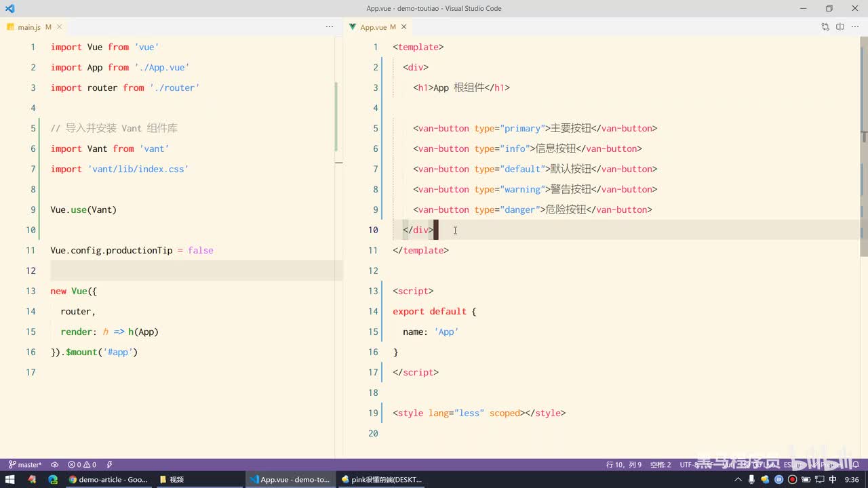Open Microsoft Edge from the taskbar
The height and width of the screenshot is (488, 868).
[x=53, y=479]
